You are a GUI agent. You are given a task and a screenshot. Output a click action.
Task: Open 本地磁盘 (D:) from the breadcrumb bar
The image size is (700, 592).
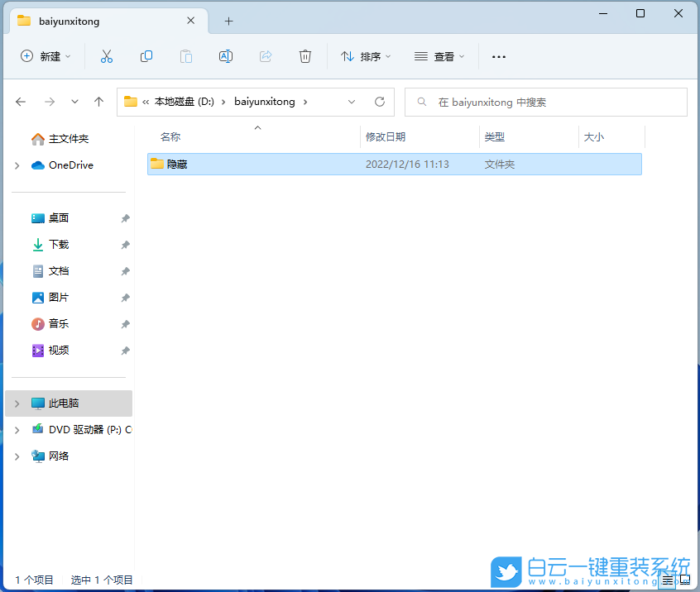(184, 101)
